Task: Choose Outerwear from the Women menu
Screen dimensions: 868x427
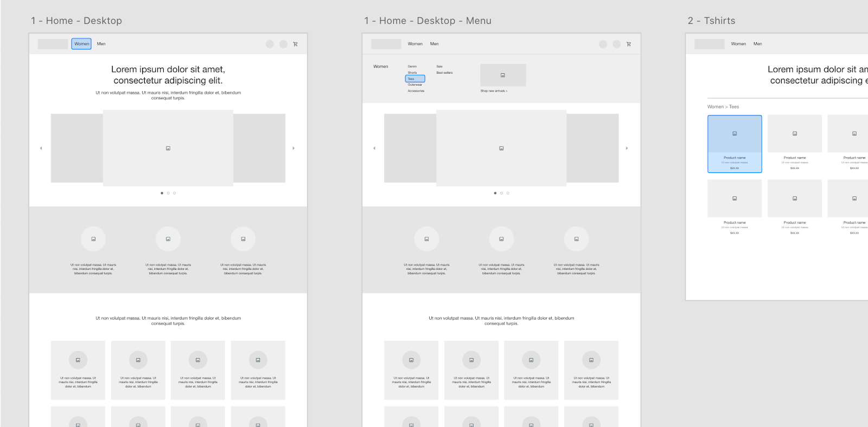Action: point(415,85)
